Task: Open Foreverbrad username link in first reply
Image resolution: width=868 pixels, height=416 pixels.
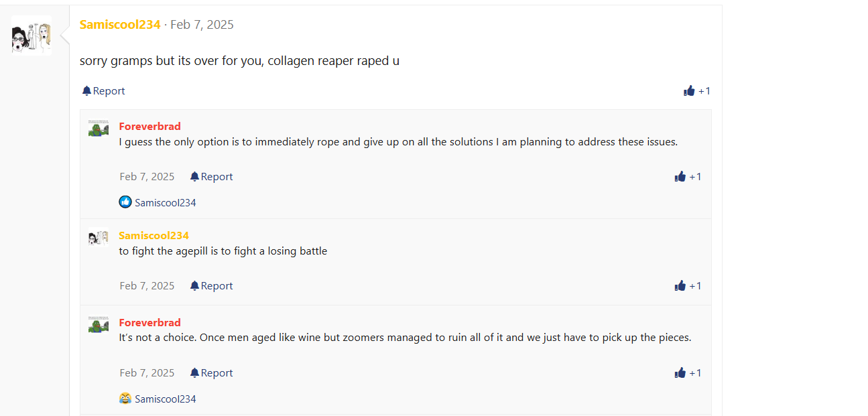Action: pyautogui.click(x=149, y=127)
